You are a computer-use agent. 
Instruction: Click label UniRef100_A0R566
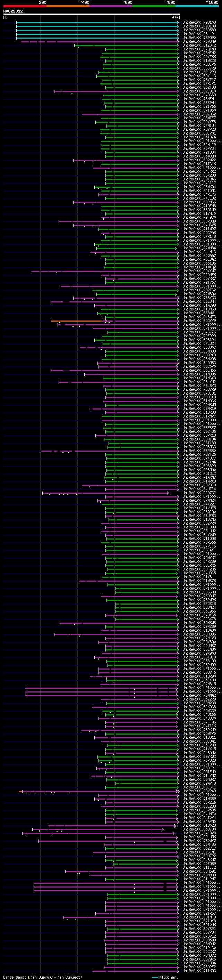[x=199, y=543]
